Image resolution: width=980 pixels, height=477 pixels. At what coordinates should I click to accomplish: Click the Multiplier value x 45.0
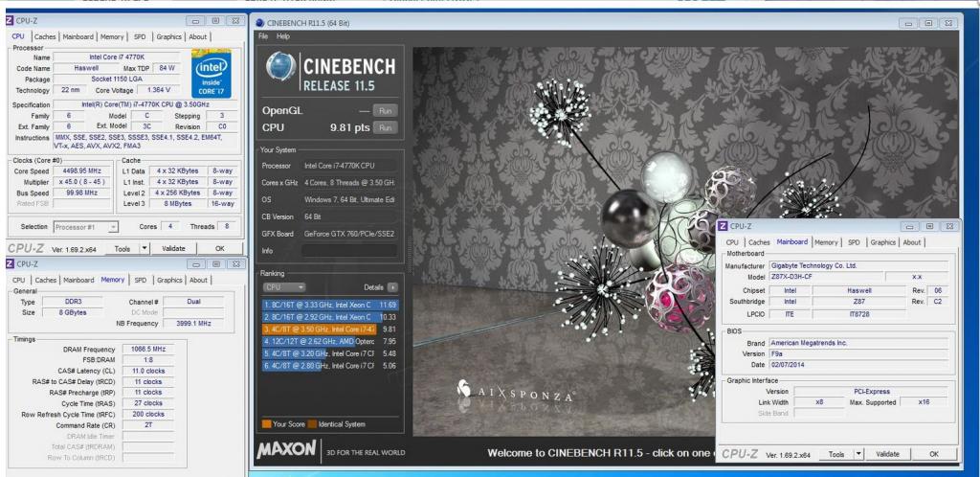pos(82,182)
